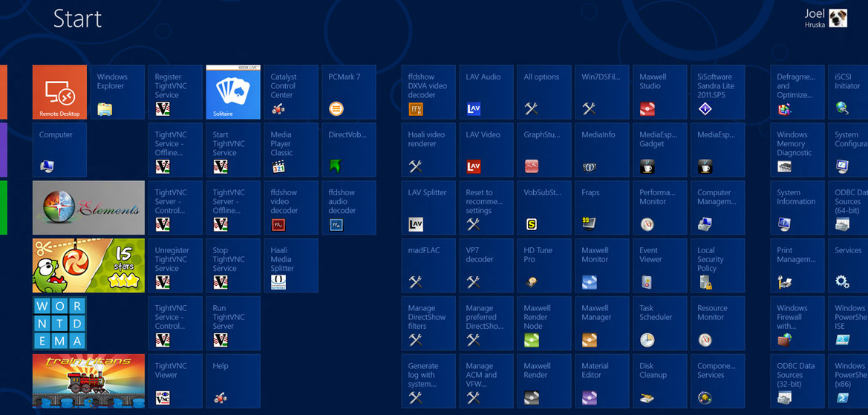Open Event Viewer tile
Screen dimensions: 868x415
660,266
